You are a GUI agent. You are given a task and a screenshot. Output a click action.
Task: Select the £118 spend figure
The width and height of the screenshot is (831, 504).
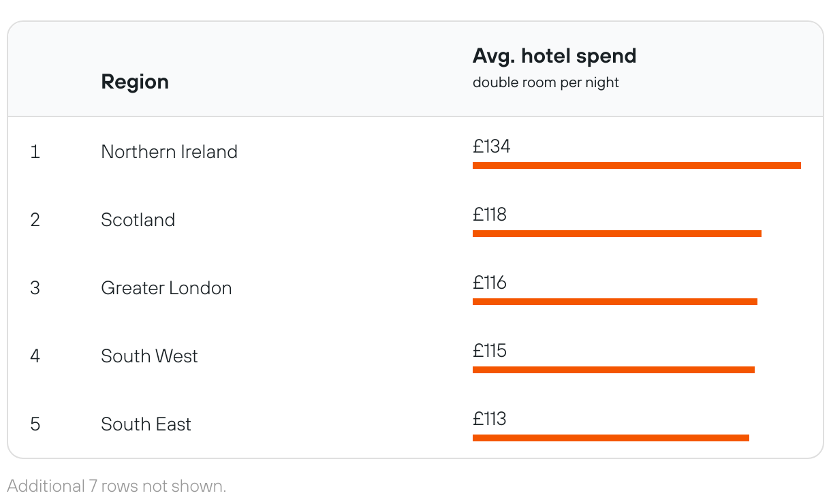click(490, 215)
